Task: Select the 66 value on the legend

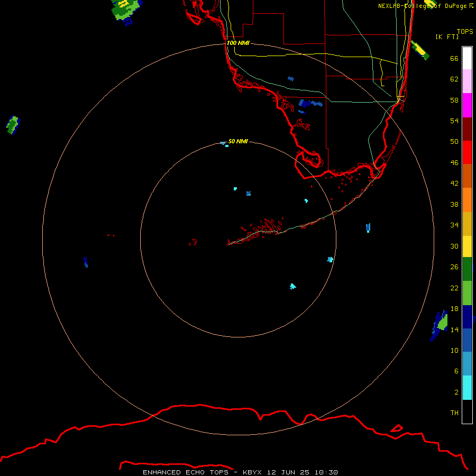Action: point(454,58)
